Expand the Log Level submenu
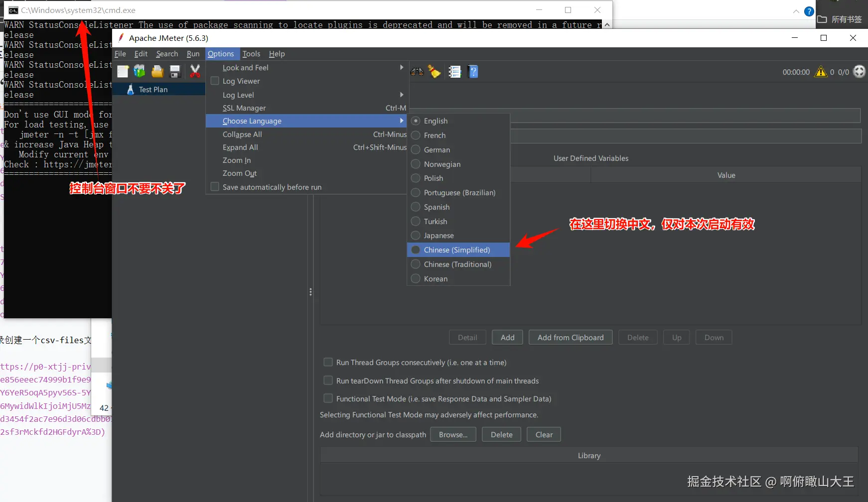 click(306, 95)
